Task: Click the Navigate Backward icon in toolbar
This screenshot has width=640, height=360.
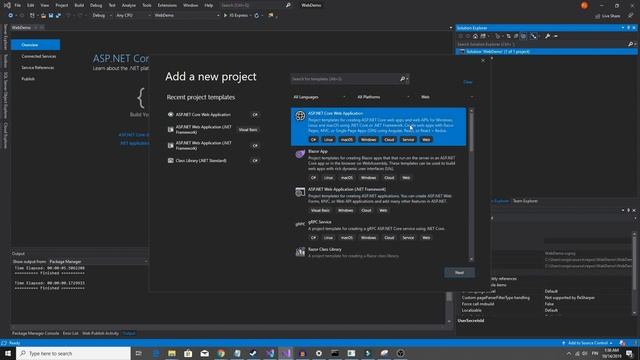Action: click(x=10, y=16)
